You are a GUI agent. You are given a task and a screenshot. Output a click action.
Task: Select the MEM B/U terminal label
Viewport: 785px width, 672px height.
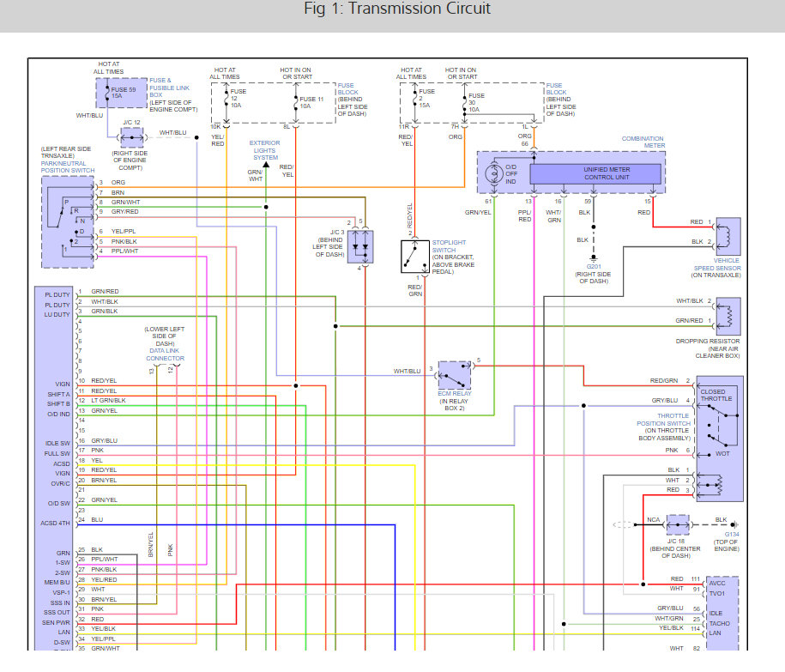pos(57,583)
